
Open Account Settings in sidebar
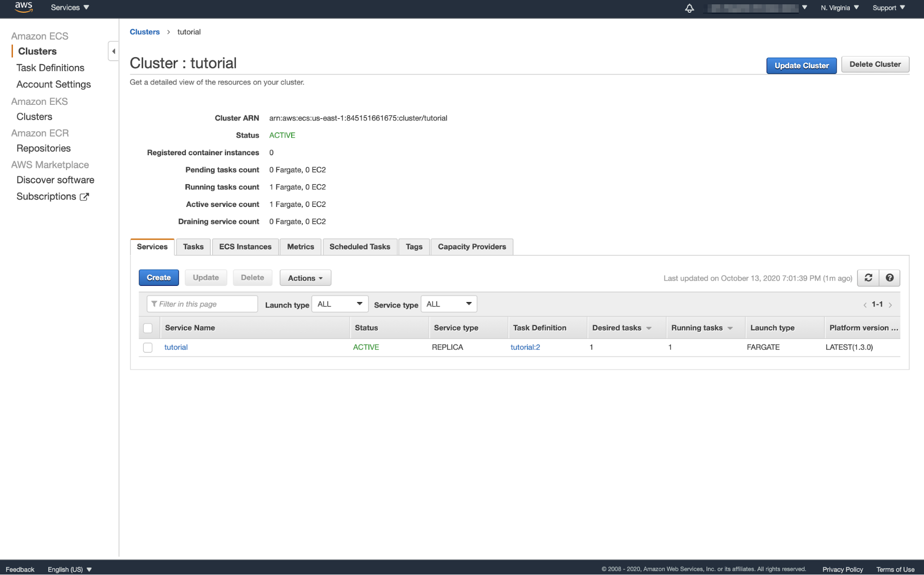pos(54,85)
